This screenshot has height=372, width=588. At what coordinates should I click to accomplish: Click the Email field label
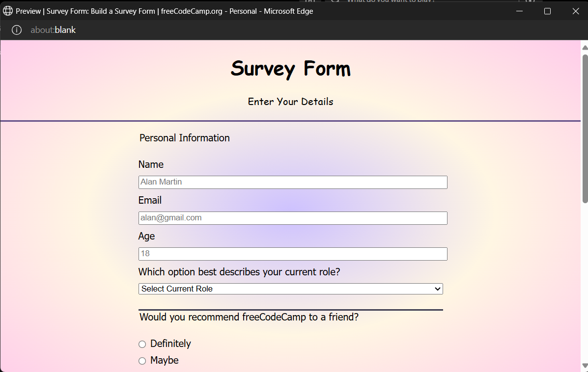pyautogui.click(x=150, y=200)
